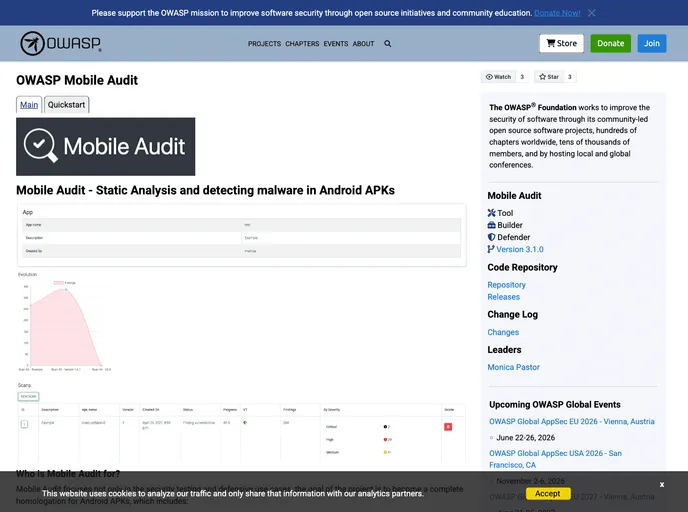688x512 pixels.
Task: Dismiss the cookie notice with x
Action: pos(662,484)
